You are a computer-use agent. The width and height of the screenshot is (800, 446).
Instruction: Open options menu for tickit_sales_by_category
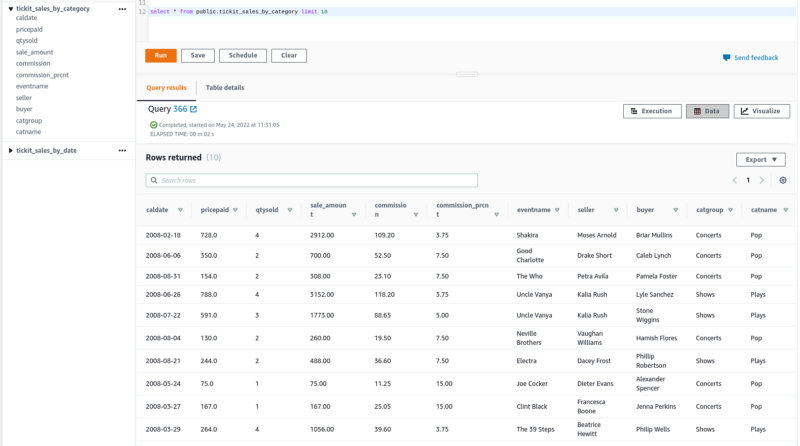pos(122,9)
